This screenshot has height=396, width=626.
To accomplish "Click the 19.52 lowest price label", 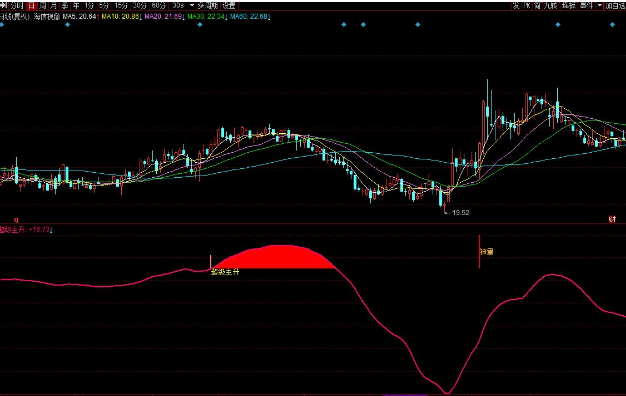I will click(461, 212).
